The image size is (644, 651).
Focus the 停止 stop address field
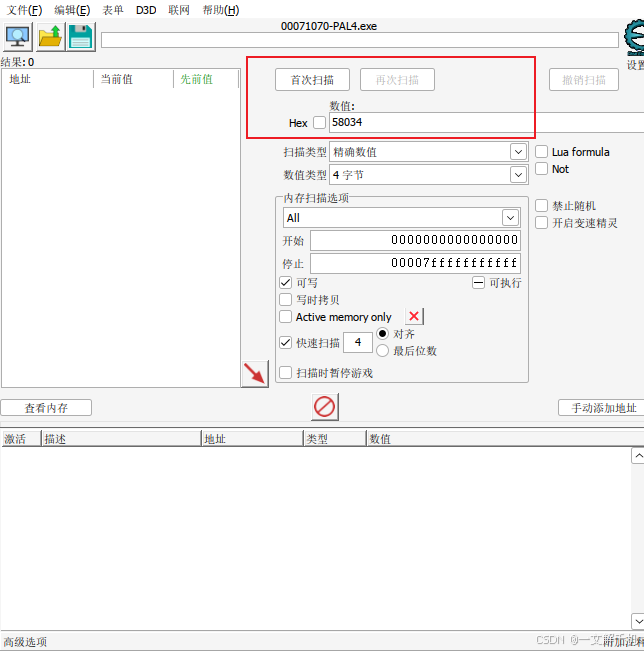415,263
